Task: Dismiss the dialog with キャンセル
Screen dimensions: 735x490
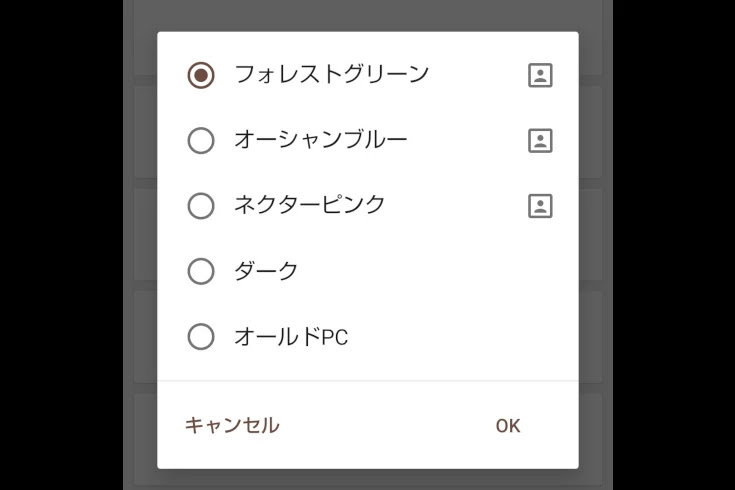Action: 232,425
